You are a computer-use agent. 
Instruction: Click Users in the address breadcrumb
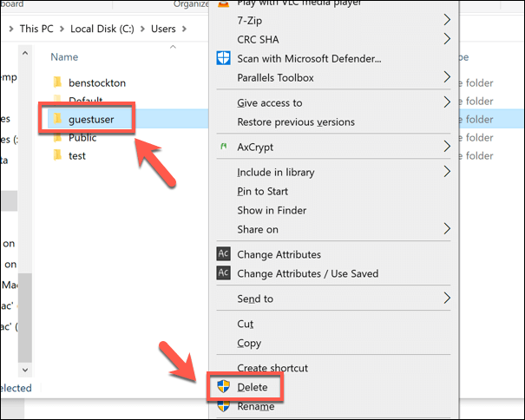coord(163,29)
